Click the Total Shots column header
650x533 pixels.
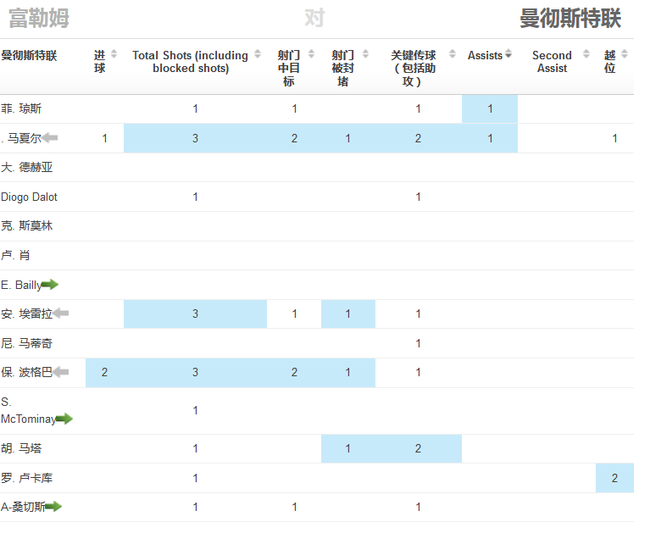[x=190, y=61]
